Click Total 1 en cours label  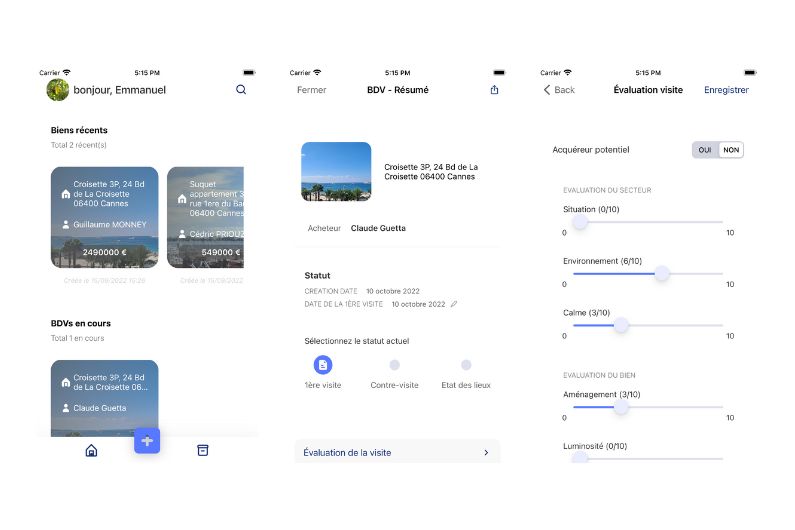click(x=77, y=338)
